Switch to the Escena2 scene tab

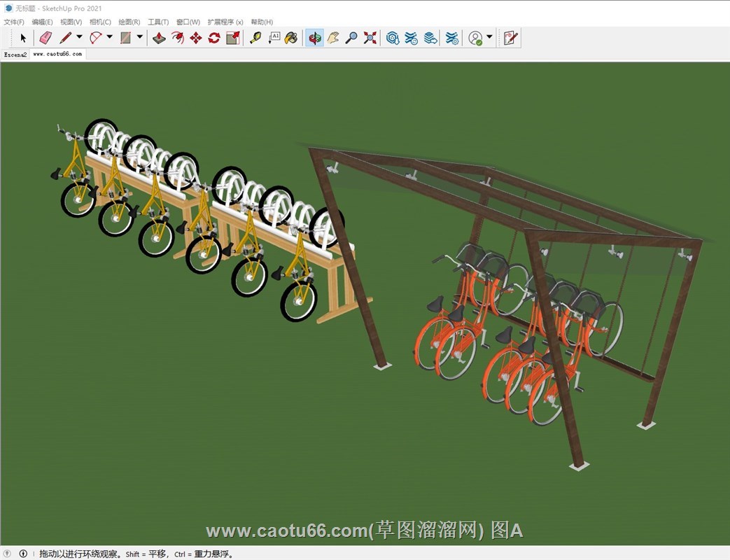(15, 54)
